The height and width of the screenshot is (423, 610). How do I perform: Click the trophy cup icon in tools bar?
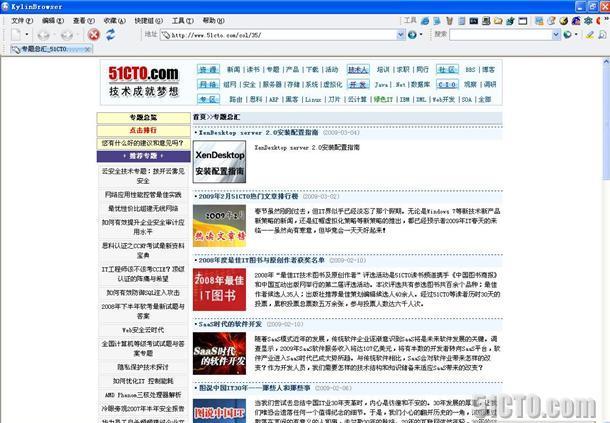(449, 21)
